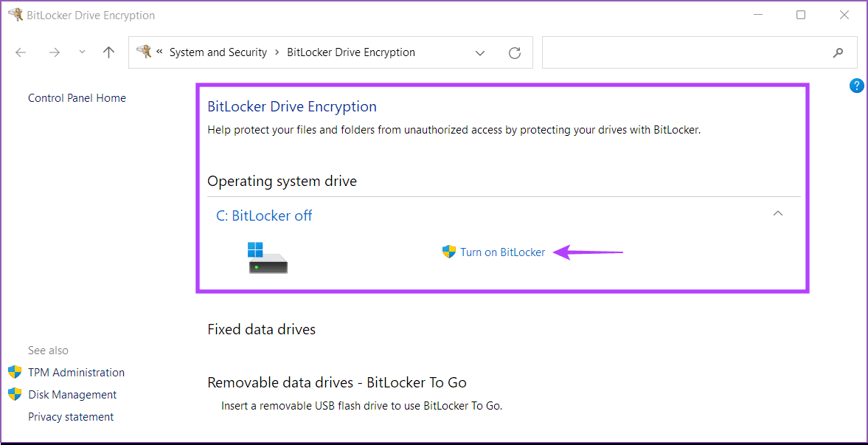Click the Forward navigation arrow

[54, 52]
